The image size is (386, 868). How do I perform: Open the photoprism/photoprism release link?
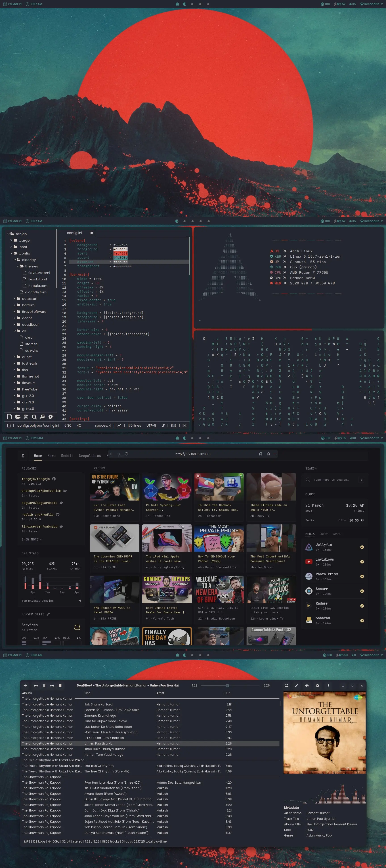(x=42, y=491)
